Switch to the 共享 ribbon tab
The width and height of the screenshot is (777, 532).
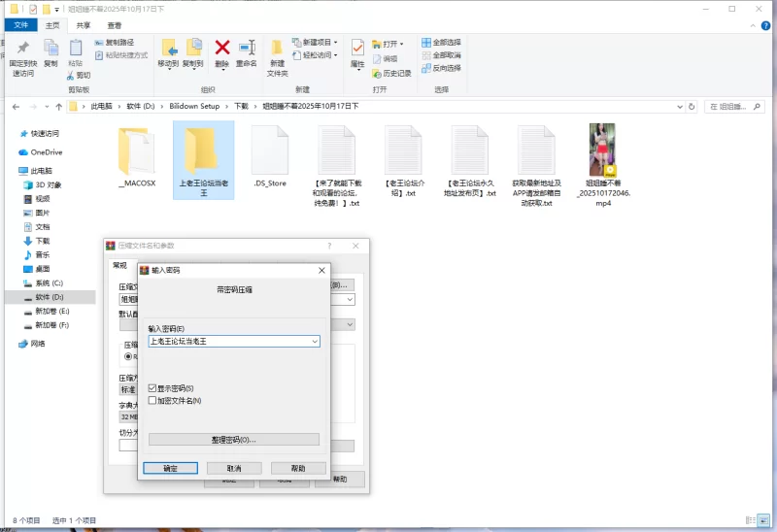(x=84, y=25)
